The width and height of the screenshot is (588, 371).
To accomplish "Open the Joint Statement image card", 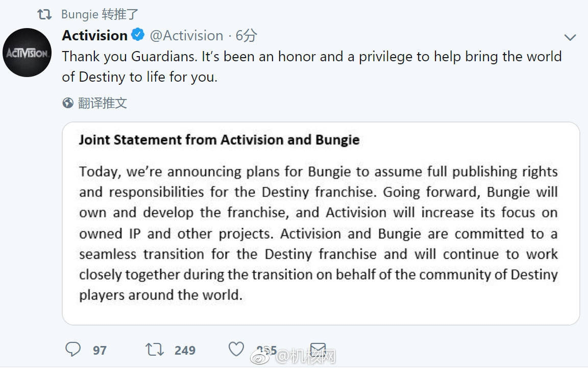I will click(321, 224).
